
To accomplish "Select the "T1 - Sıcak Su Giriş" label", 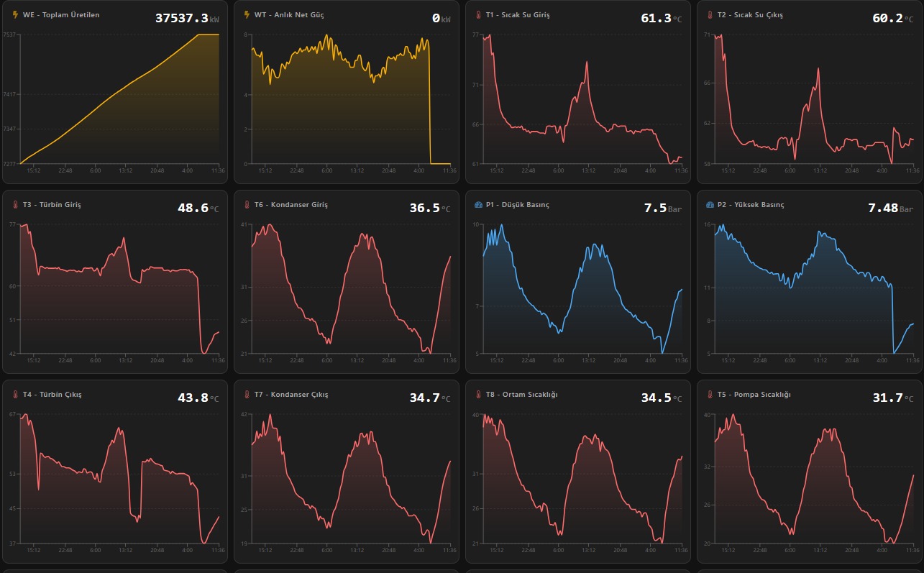I will tap(518, 15).
